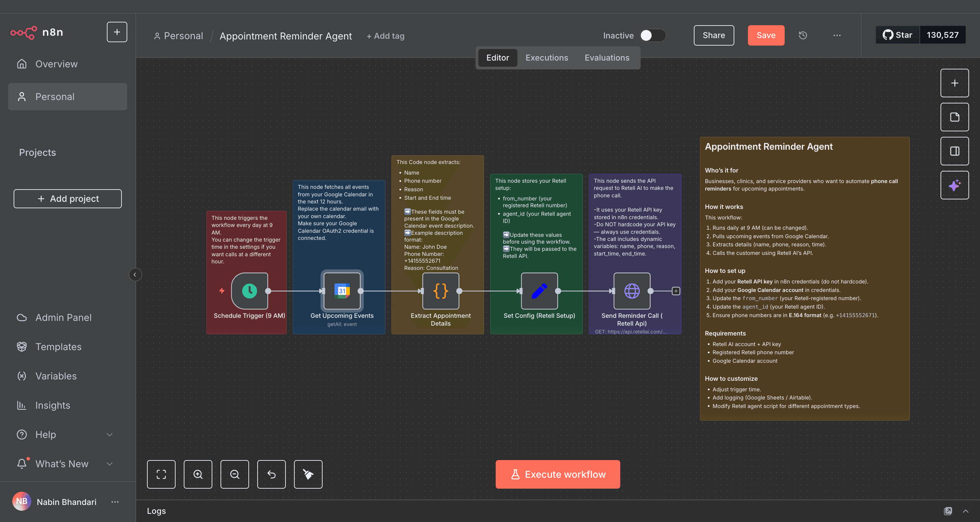The height and width of the screenshot is (522, 980).
Task: Click the Projects label in sidebar
Action: pyautogui.click(x=37, y=152)
